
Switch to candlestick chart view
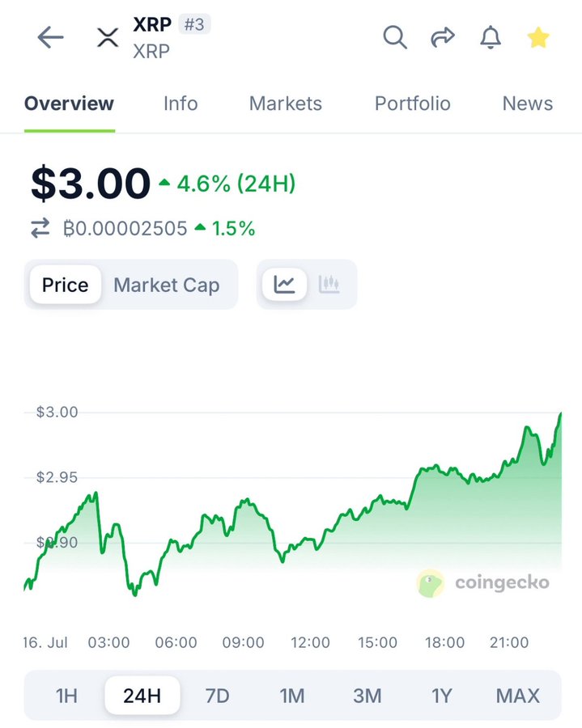329,285
